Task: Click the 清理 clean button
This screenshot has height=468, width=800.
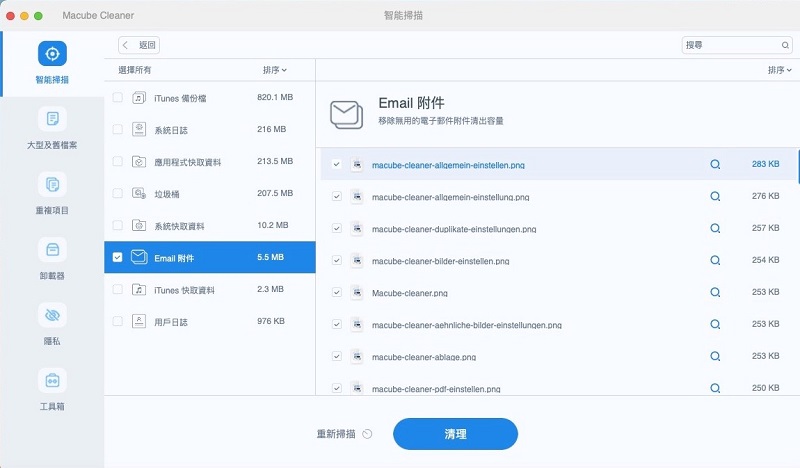Action: pos(455,434)
